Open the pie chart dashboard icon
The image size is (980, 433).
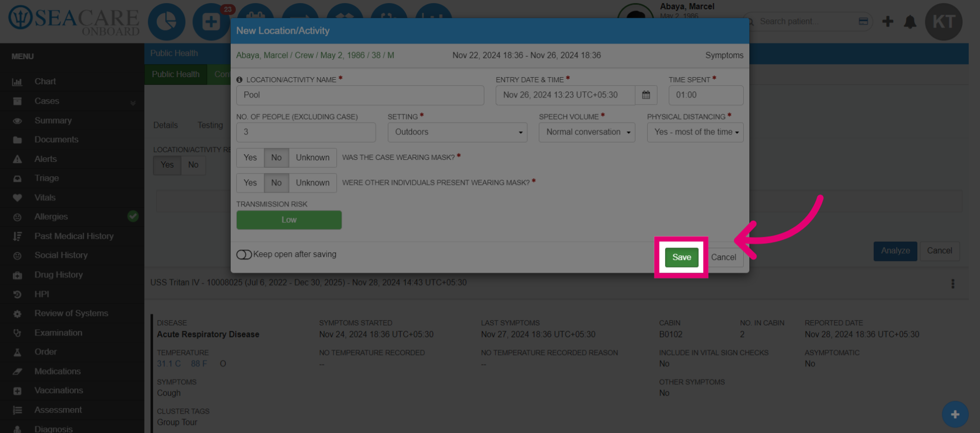pyautogui.click(x=166, y=22)
